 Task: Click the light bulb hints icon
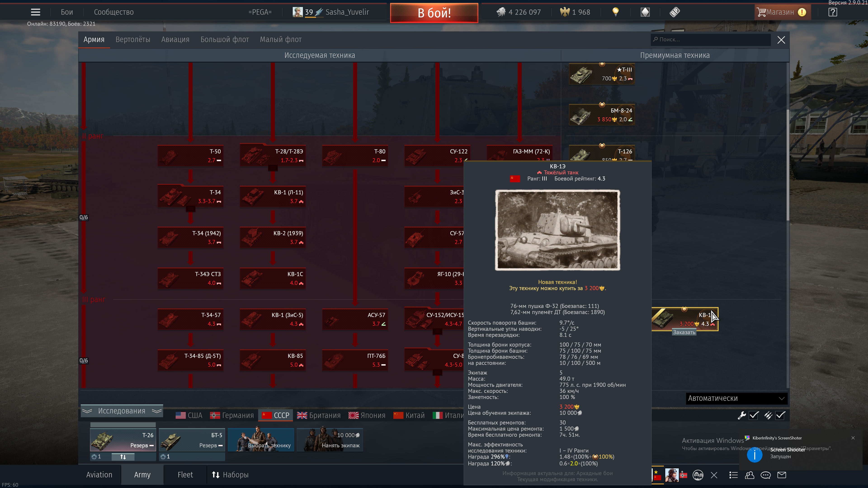coord(615,12)
